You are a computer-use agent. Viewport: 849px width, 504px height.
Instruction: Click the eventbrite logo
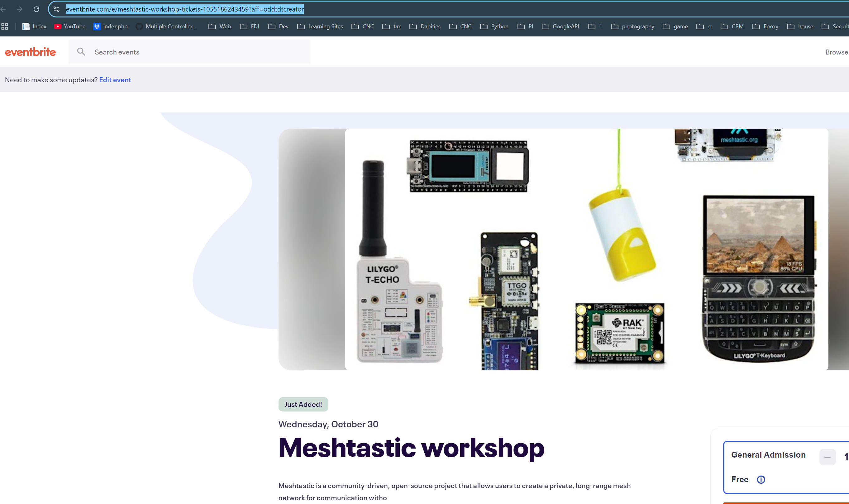(x=30, y=52)
